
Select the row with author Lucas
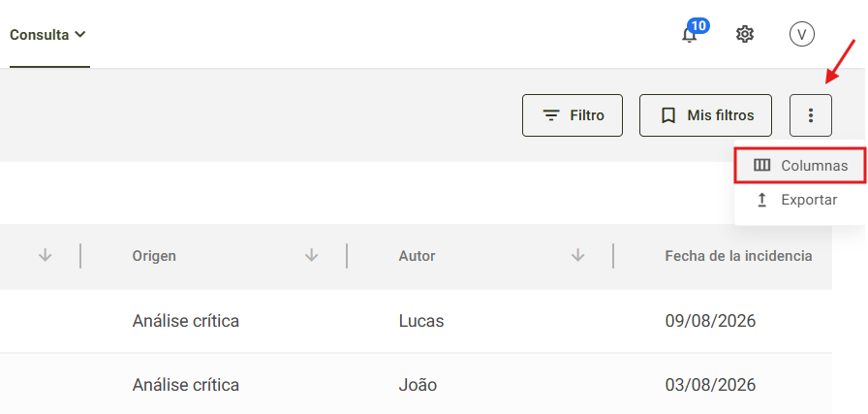[x=416, y=321]
